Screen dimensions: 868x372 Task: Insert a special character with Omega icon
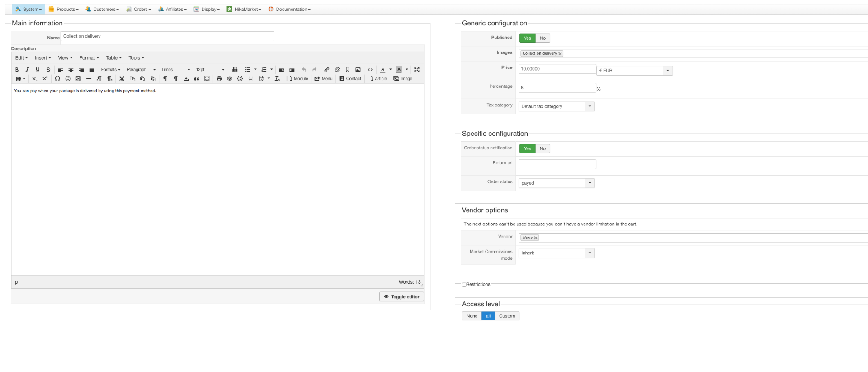click(57, 79)
